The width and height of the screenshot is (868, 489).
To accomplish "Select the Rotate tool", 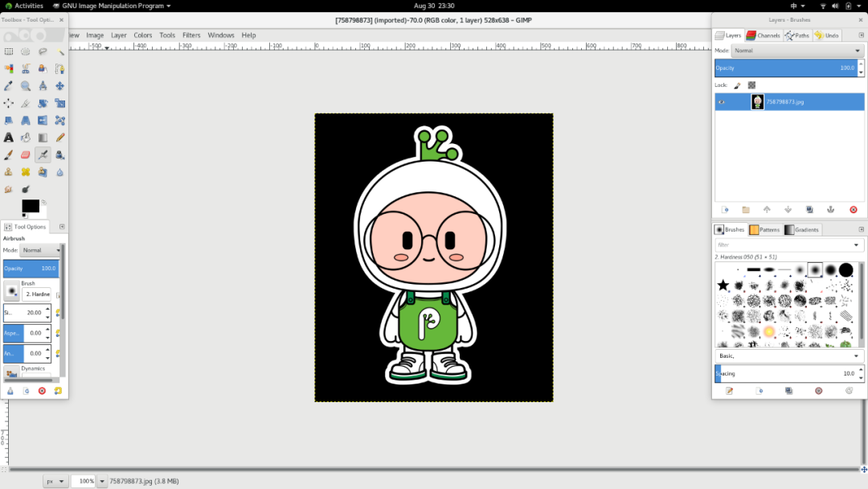I will point(43,103).
